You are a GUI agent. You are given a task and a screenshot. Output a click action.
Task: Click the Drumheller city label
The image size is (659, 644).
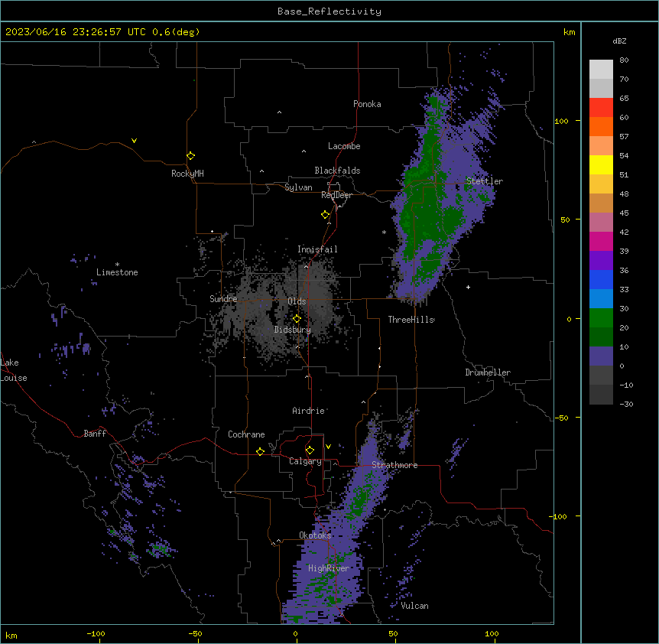click(x=488, y=372)
